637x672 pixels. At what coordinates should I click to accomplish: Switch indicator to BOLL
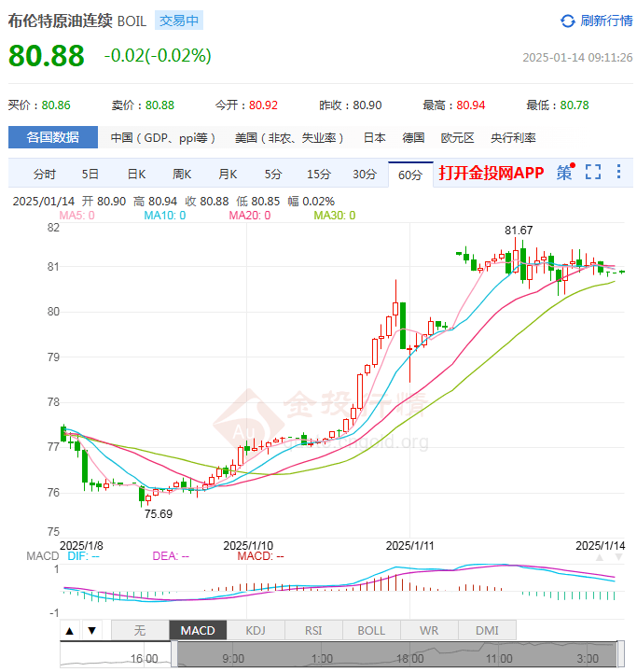click(371, 630)
